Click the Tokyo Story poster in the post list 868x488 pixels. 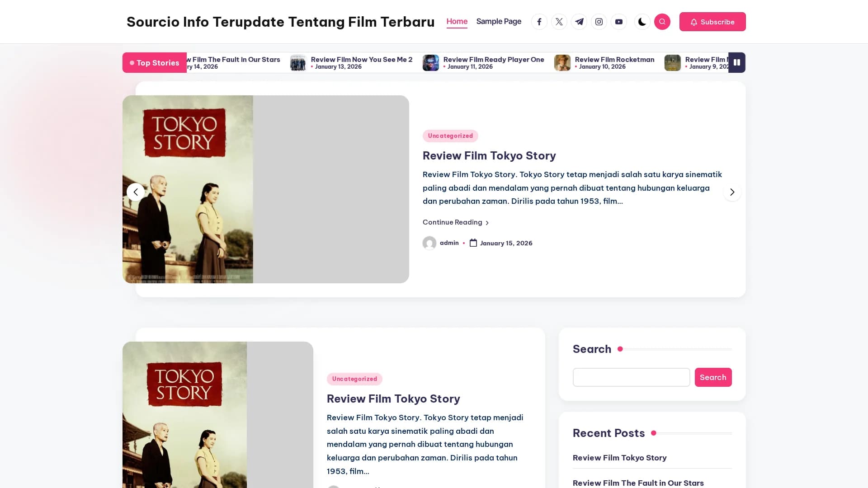[x=218, y=415]
